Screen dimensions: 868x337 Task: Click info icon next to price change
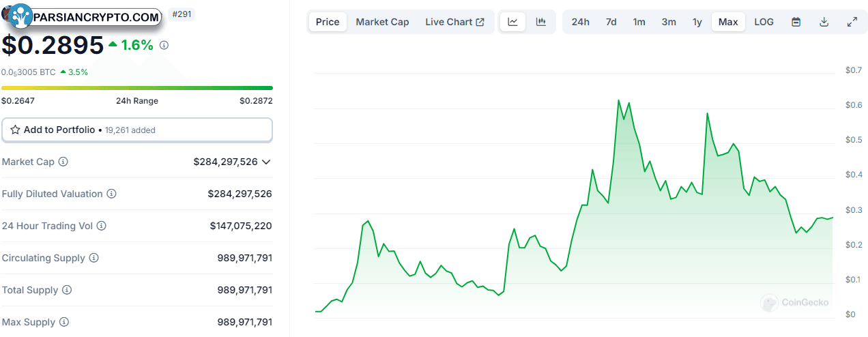click(x=164, y=45)
